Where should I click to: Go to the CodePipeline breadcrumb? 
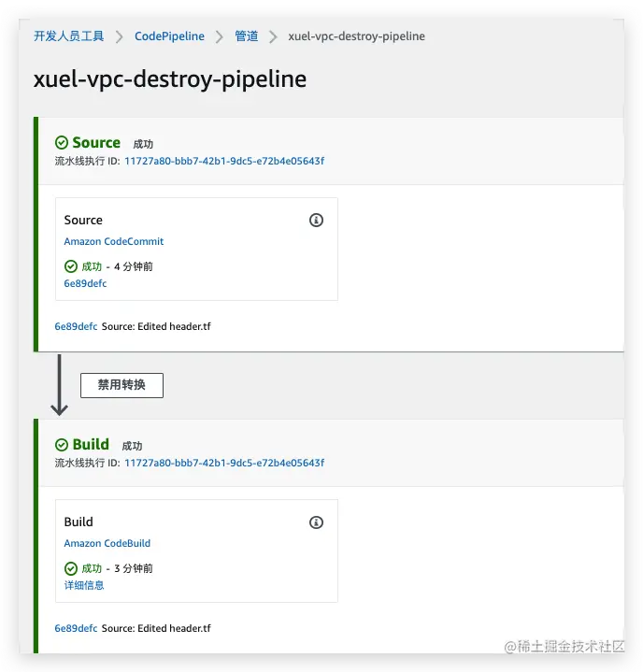[x=169, y=36]
